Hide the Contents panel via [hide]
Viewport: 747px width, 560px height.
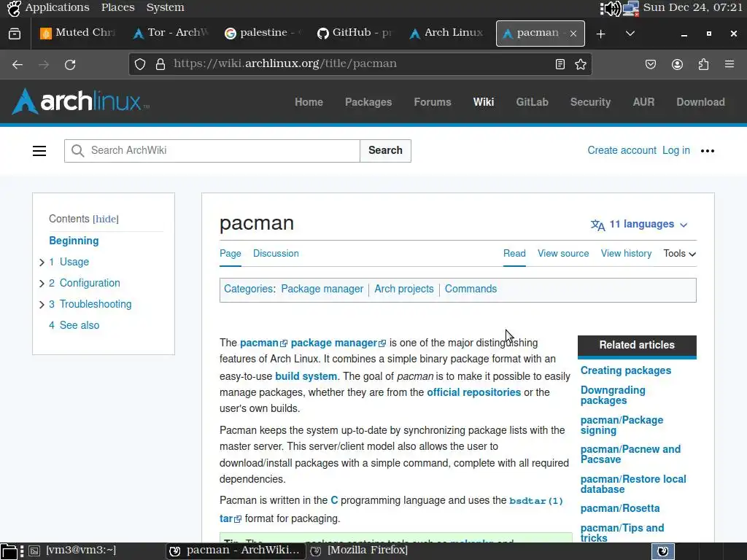[x=106, y=219]
